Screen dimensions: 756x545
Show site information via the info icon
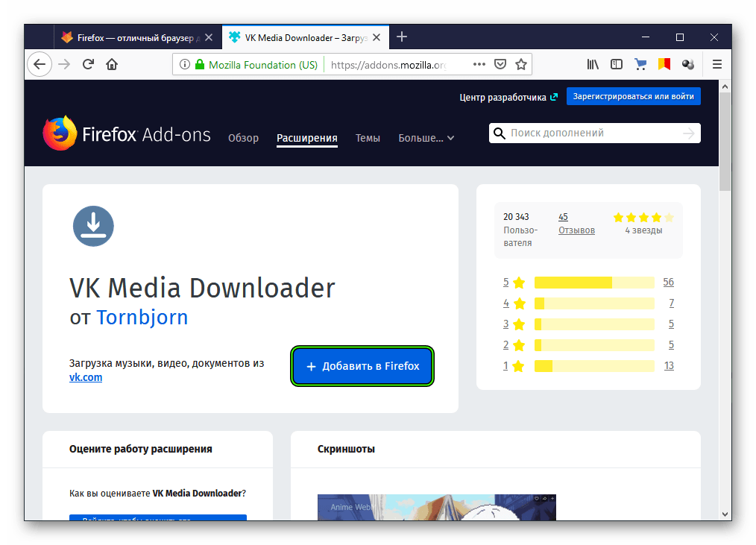(185, 64)
